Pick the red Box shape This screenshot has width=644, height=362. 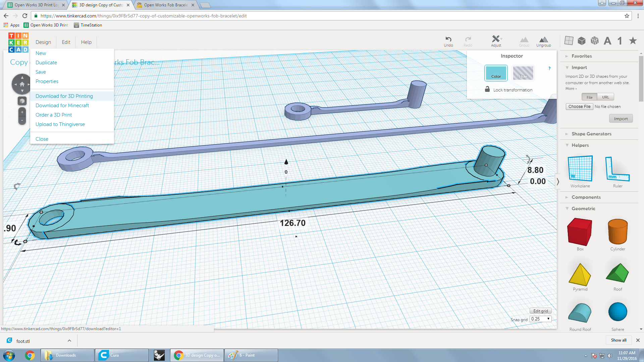580,234
